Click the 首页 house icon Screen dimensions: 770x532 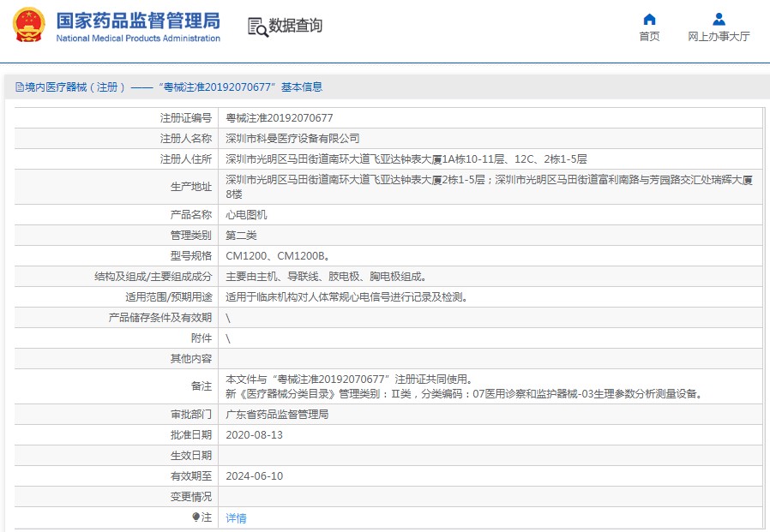pos(649,19)
